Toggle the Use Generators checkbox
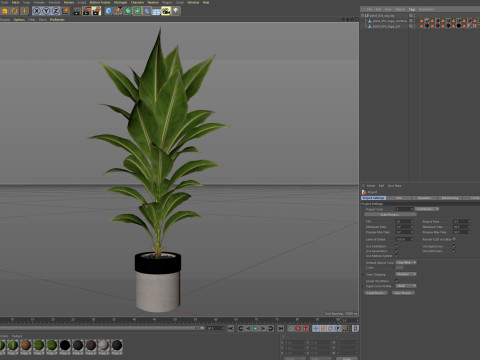This screenshot has width=480, height=360. pyautogui.click(x=454, y=246)
